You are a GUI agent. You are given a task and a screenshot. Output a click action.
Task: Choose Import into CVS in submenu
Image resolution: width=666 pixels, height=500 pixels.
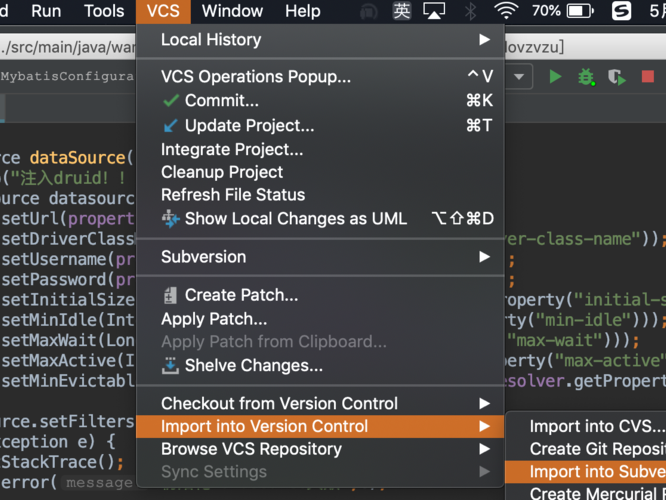pos(586,427)
